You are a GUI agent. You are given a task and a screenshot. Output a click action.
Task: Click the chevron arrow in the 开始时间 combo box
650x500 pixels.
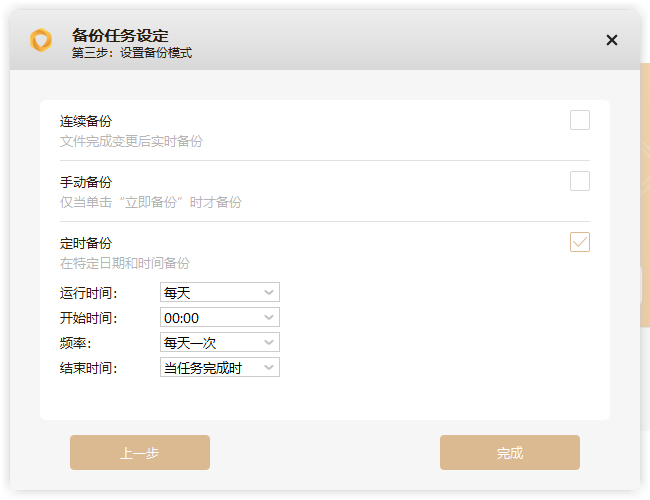coord(269,318)
